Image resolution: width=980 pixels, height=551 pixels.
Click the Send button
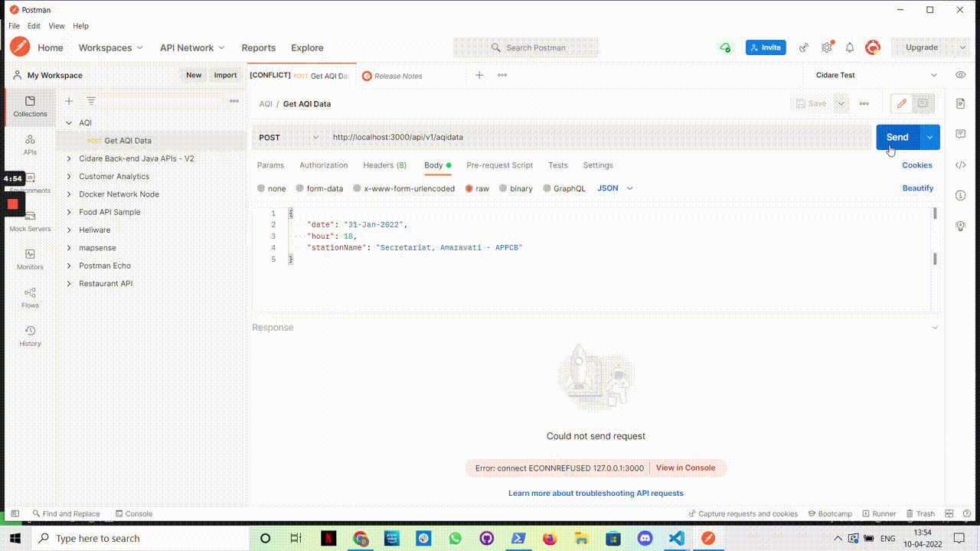[x=897, y=136]
